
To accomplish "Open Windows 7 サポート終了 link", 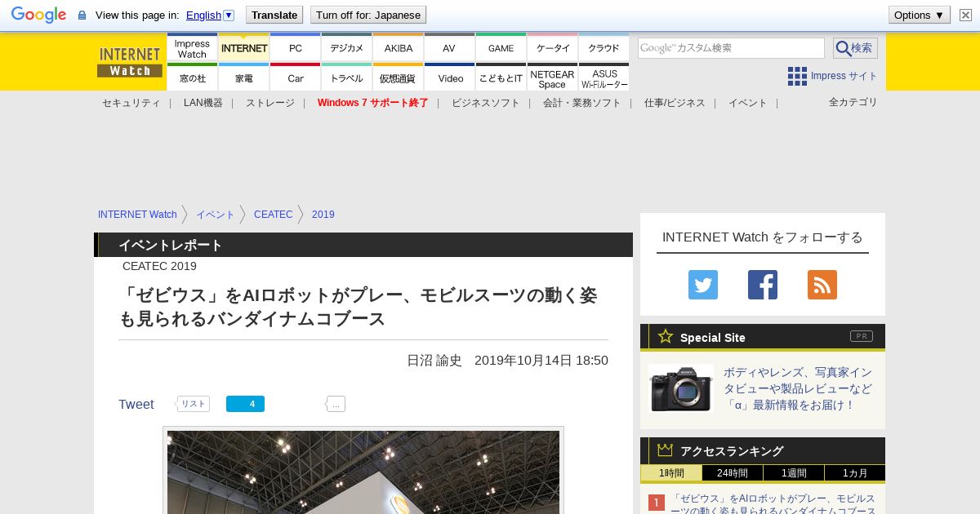I will click(x=373, y=103).
